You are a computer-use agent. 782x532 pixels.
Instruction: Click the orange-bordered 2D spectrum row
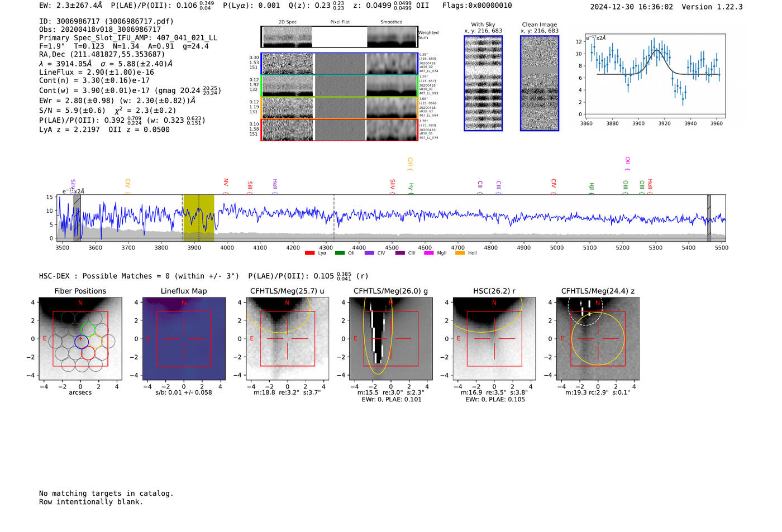(x=340, y=108)
